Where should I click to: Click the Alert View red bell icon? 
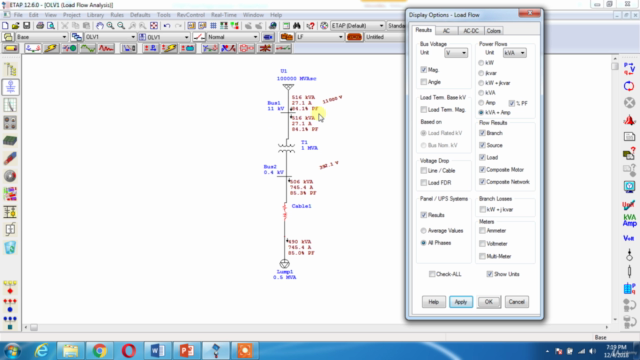(629, 120)
